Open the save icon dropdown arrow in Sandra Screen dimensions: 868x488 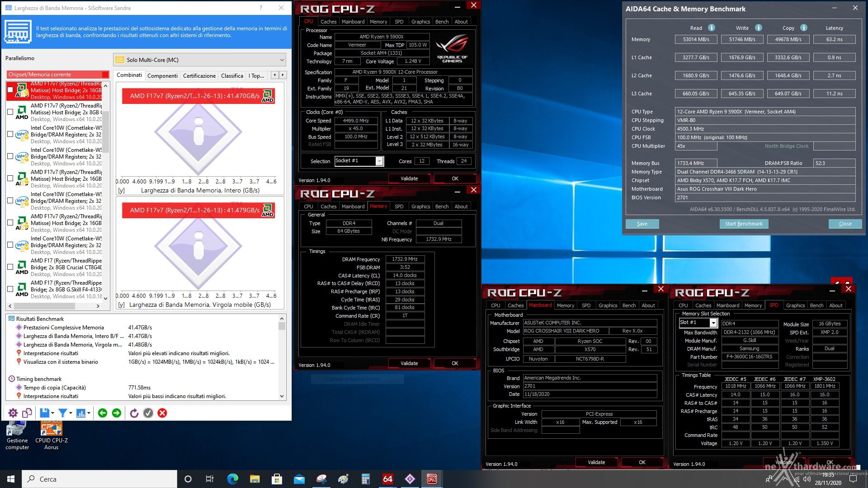(x=53, y=413)
